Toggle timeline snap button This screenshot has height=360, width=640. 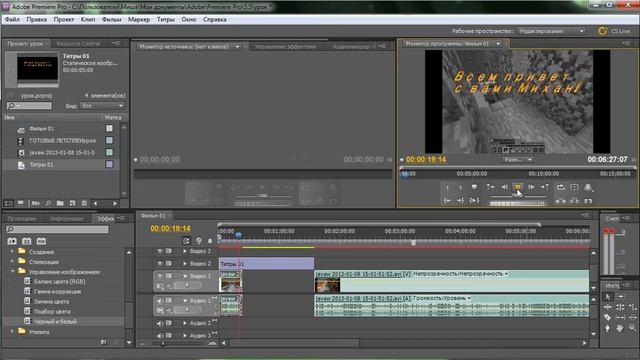pos(186,241)
